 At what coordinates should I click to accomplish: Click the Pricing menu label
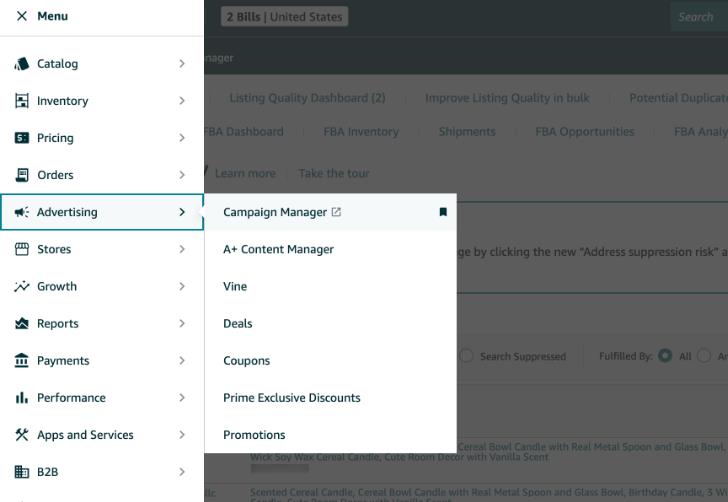(x=55, y=138)
